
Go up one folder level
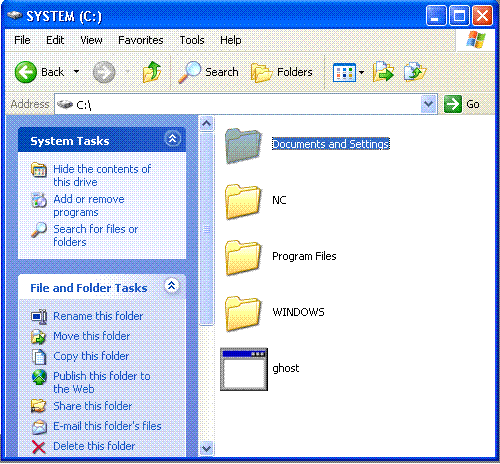152,72
